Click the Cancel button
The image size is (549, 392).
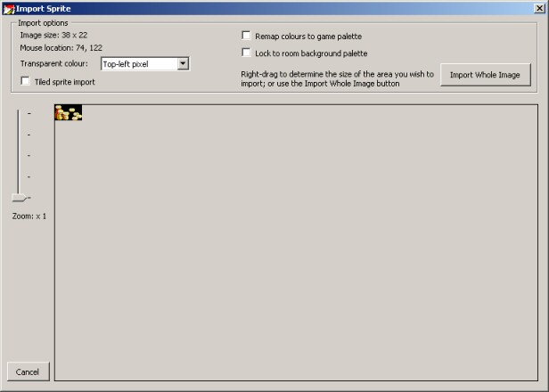28,372
